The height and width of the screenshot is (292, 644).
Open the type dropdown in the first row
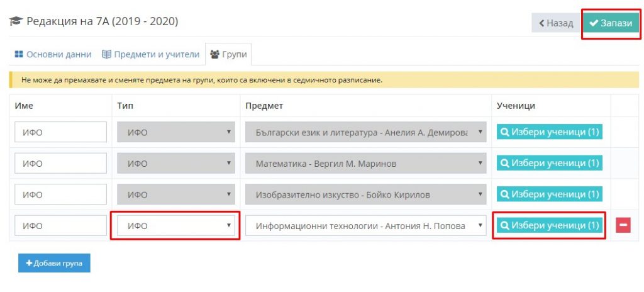[x=176, y=133]
